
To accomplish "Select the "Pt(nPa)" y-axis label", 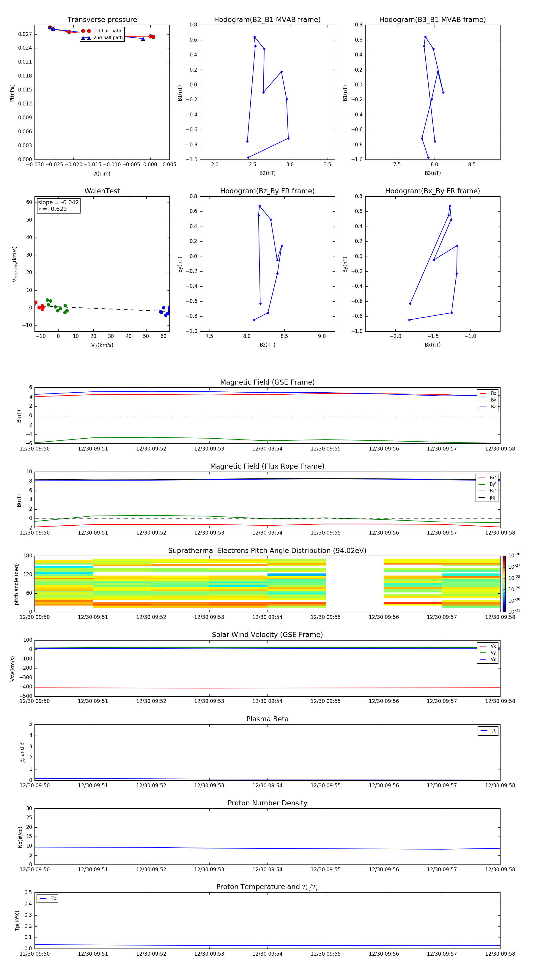I will point(12,93).
